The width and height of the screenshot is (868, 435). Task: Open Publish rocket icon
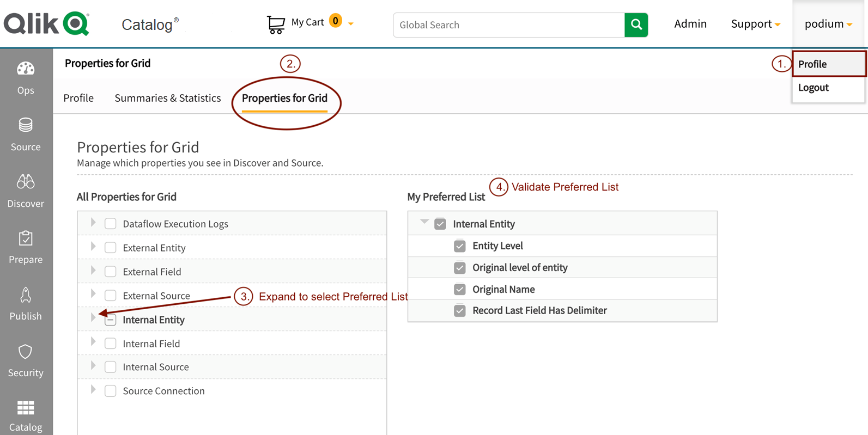tap(26, 295)
